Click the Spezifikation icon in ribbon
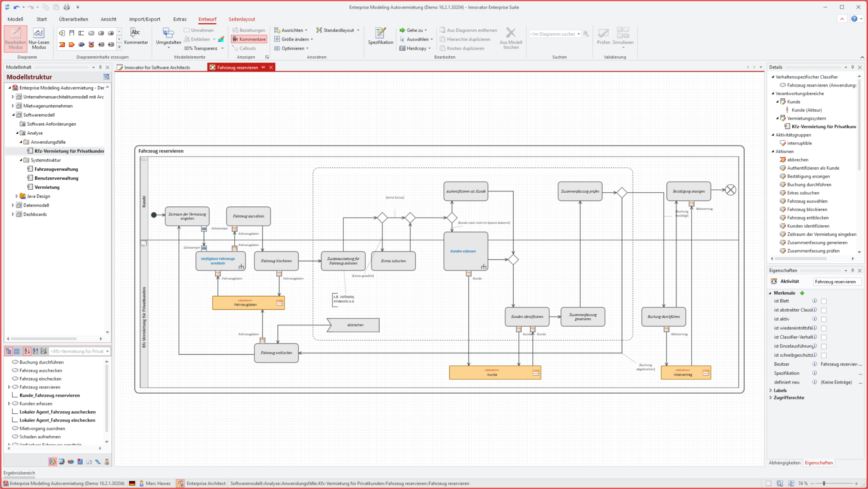 (x=380, y=33)
